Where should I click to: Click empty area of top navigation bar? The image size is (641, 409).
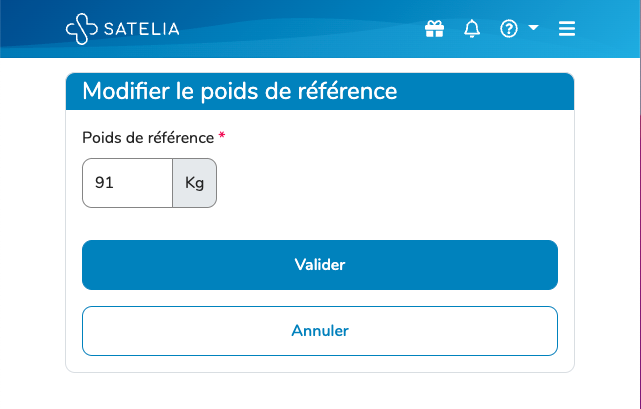[300, 29]
